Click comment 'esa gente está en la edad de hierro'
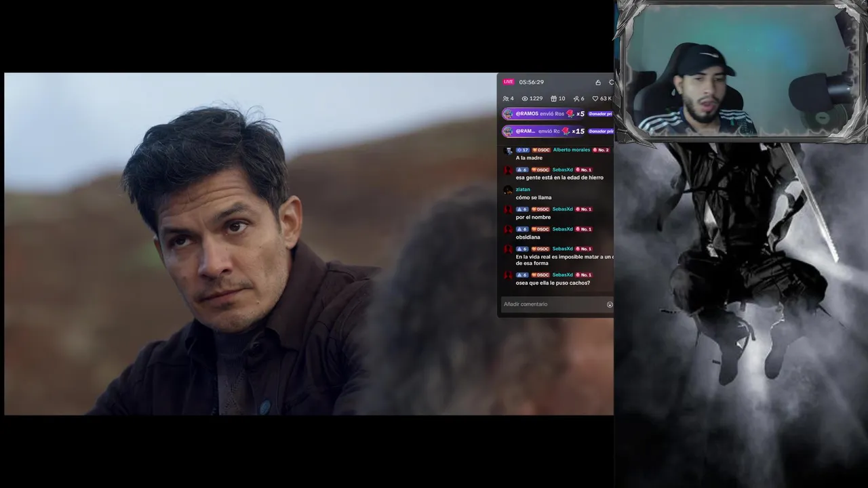868x488 pixels. tap(559, 178)
